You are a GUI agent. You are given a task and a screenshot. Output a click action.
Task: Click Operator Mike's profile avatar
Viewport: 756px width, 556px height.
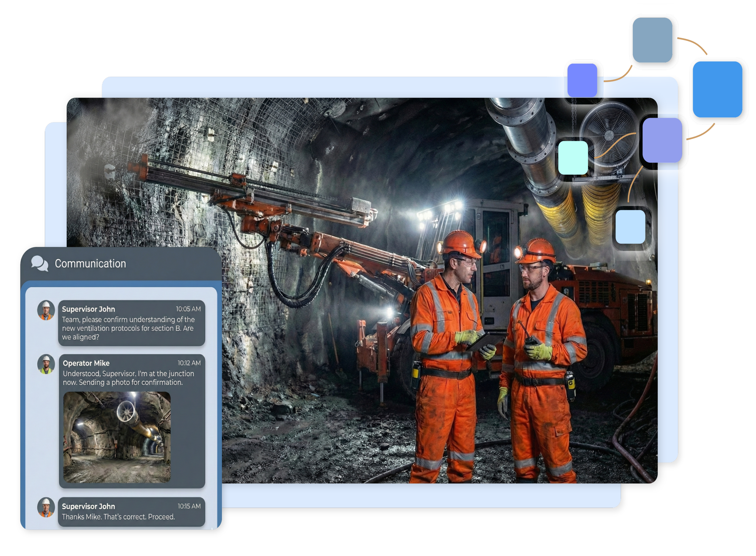pos(46,364)
